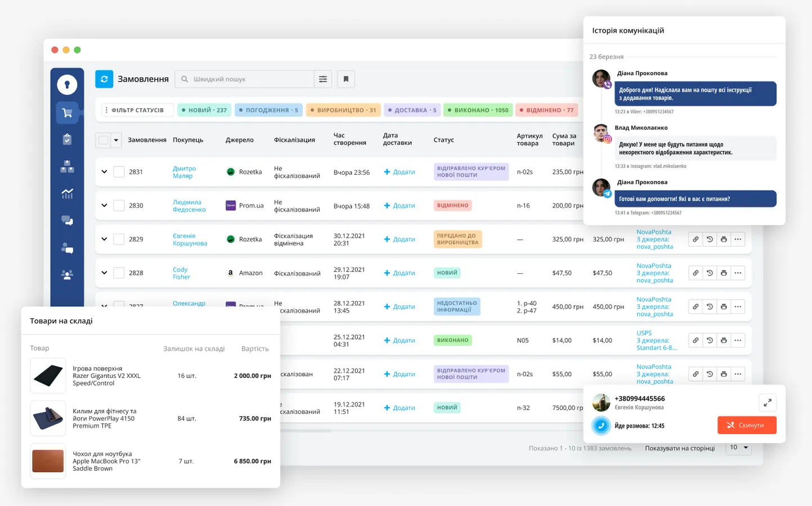This screenshot has height=506, width=812.
Task: Open the chat messages icon in sidebar
Action: tap(67, 221)
